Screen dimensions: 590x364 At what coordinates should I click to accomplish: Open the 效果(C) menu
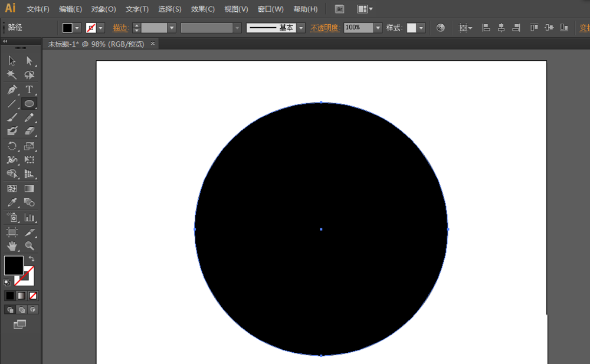pos(203,9)
